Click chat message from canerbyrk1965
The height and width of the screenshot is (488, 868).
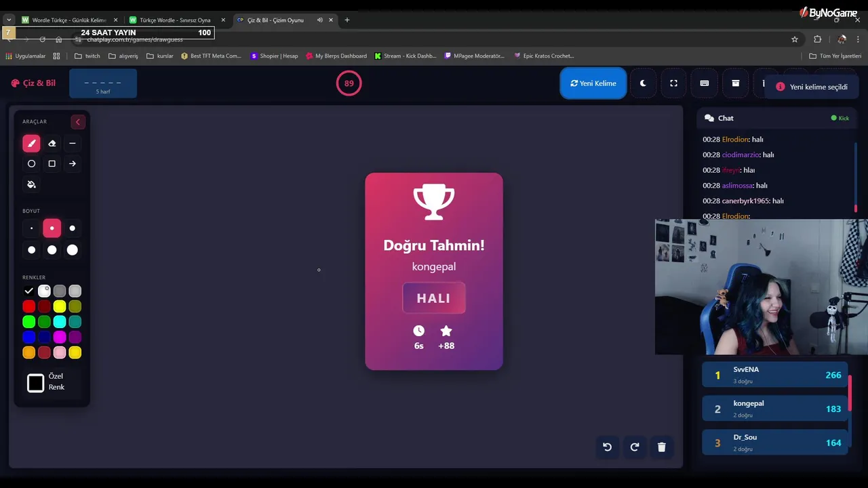click(743, 201)
